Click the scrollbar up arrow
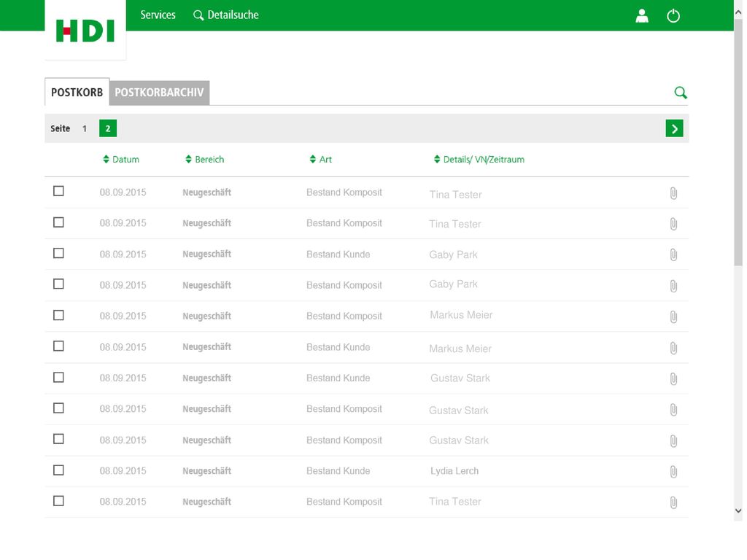 click(738, 13)
